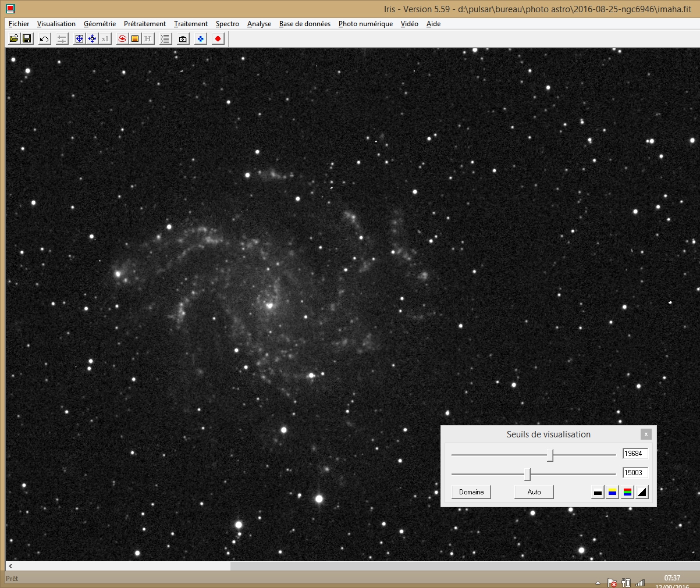Click the Domaine button

(x=471, y=492)
